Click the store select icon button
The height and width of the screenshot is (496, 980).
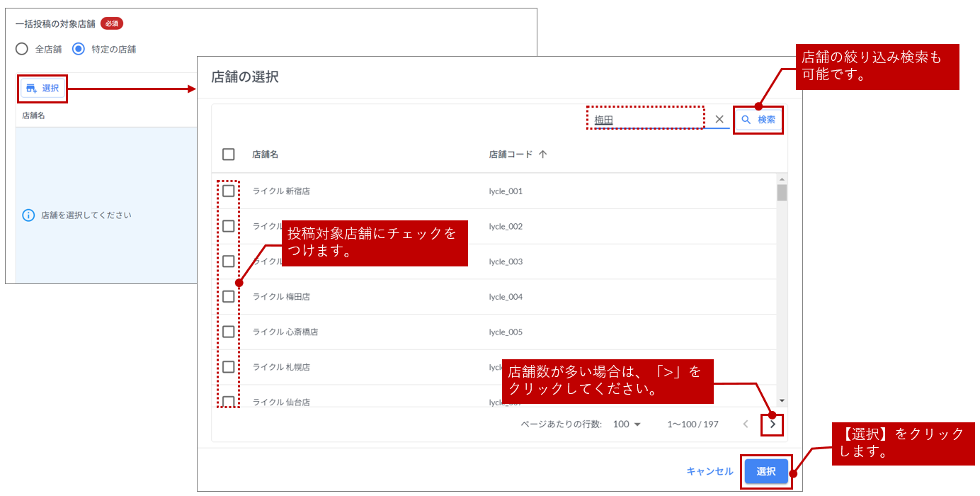(42, 89)
